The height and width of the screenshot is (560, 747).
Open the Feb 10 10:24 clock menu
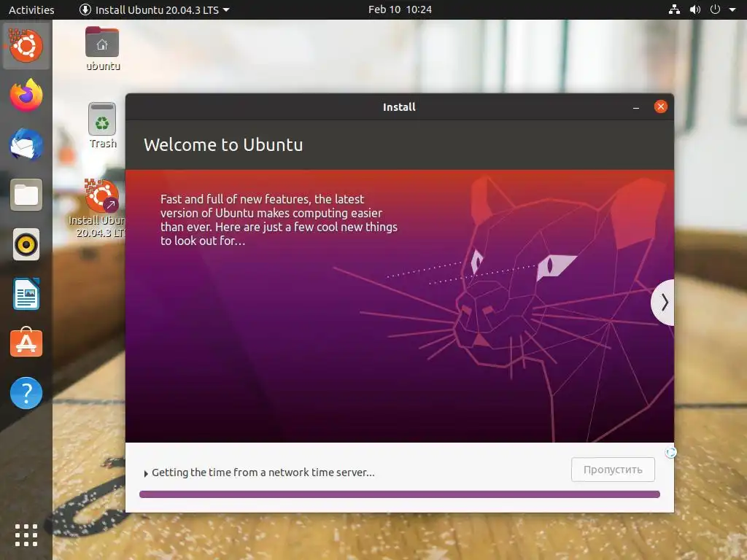click(400, 9)
